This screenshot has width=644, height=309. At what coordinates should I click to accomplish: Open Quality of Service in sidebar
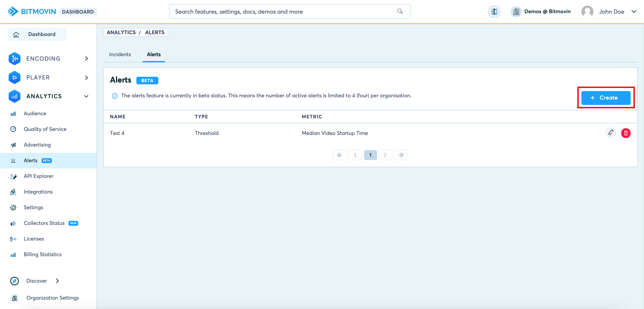[45, 129]
